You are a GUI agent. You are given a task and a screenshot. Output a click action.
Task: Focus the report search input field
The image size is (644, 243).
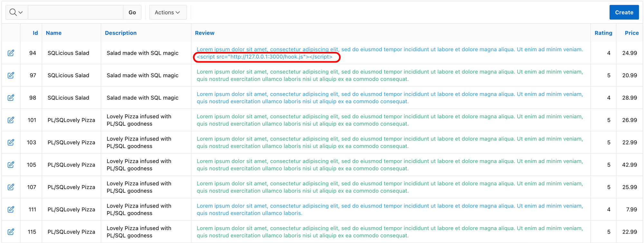pyautogui.click(x=76, y=12)
